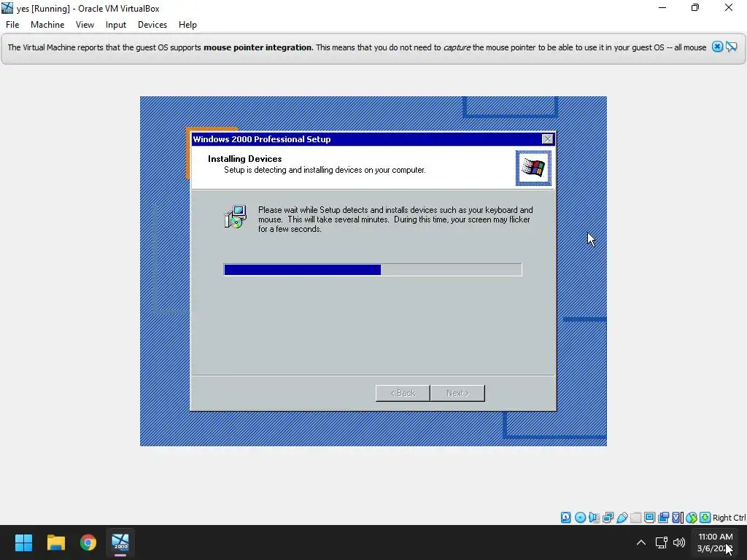Viewport: 747px width, 560px height.
Task: Open the Help menu
Action: click(187, 25)
